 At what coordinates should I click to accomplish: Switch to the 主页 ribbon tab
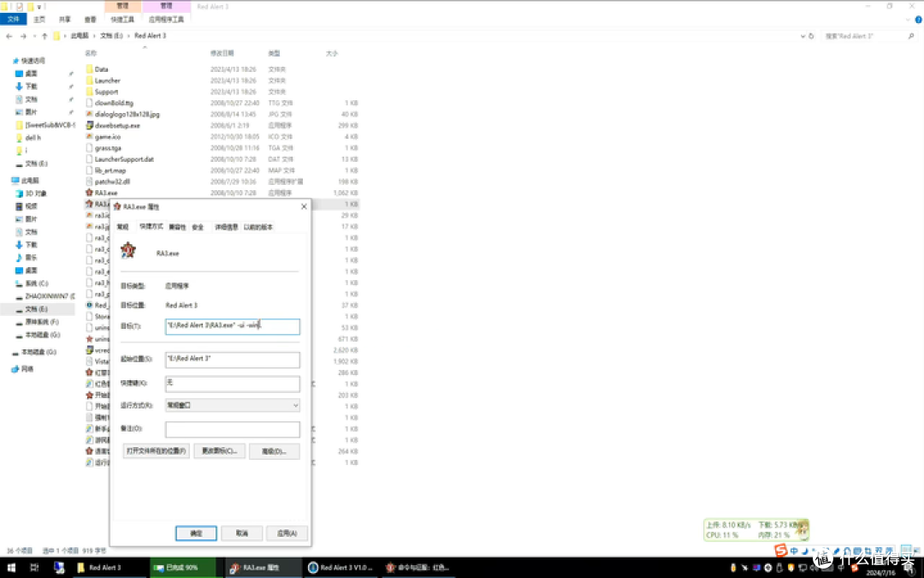39,20
